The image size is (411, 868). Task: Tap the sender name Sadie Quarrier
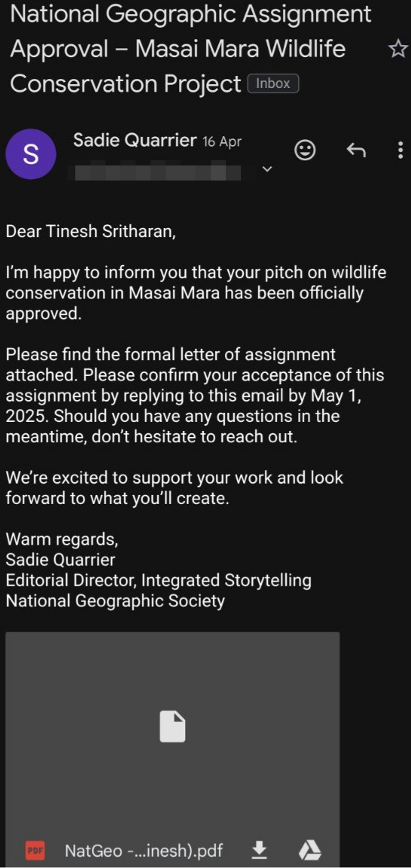[135, 141]
